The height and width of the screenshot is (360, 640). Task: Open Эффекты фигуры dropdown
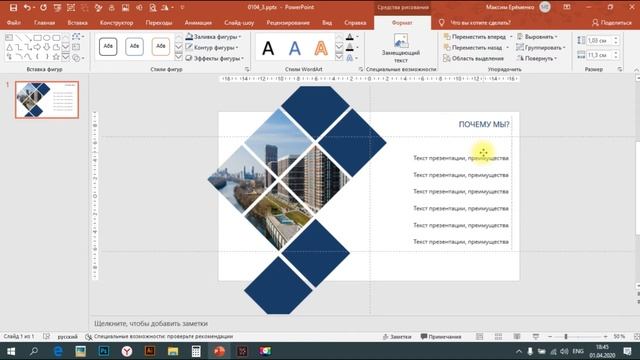(x=214, y=58)
